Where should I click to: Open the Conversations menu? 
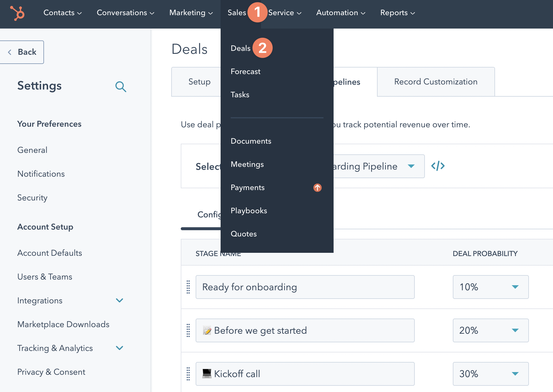[x=125, y=13]
